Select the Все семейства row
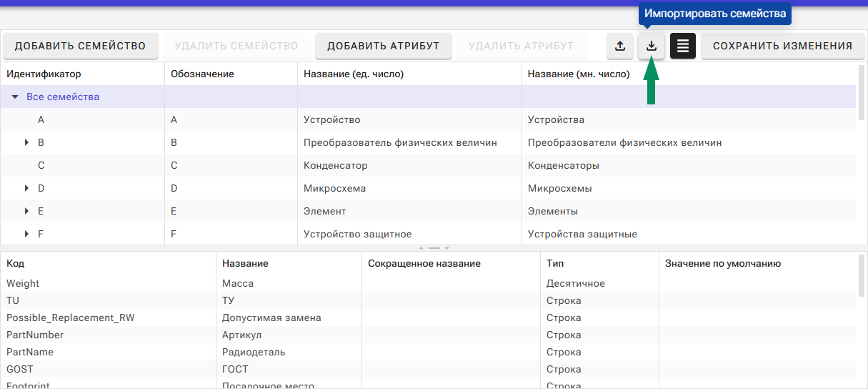Screen dimensions: 868x389 click(x=428, y=97)
